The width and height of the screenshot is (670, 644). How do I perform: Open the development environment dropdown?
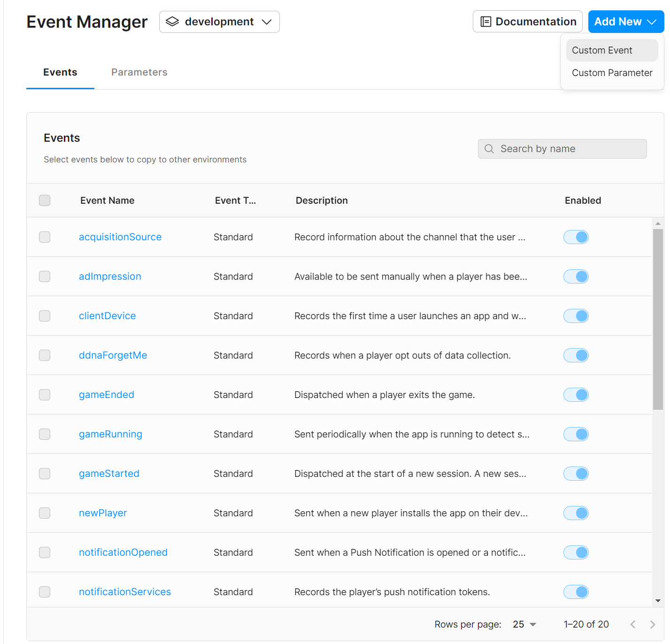coord(219,22)
